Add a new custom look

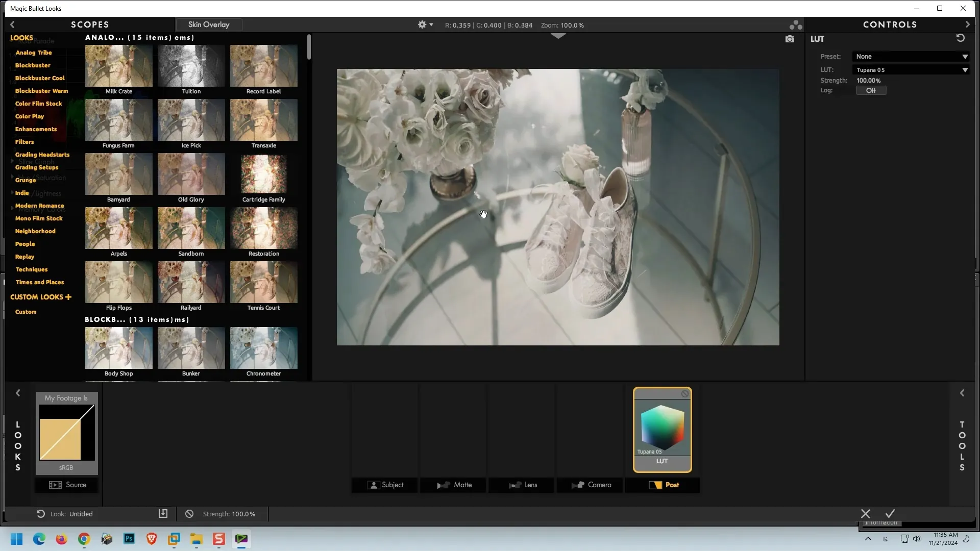[68, 297]
